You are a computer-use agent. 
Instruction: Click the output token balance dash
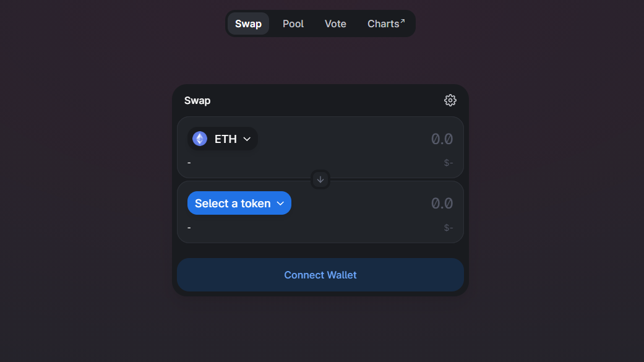189,228
